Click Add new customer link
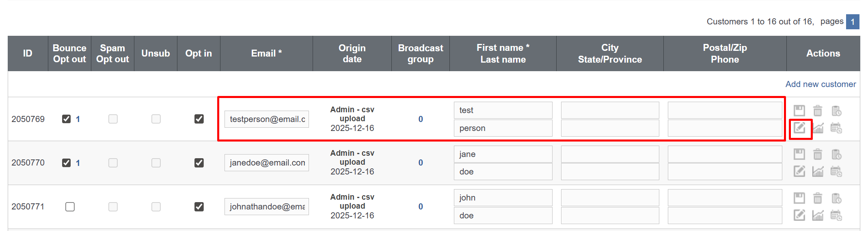This screenshot has height=231, width=868. click(820, 84)
